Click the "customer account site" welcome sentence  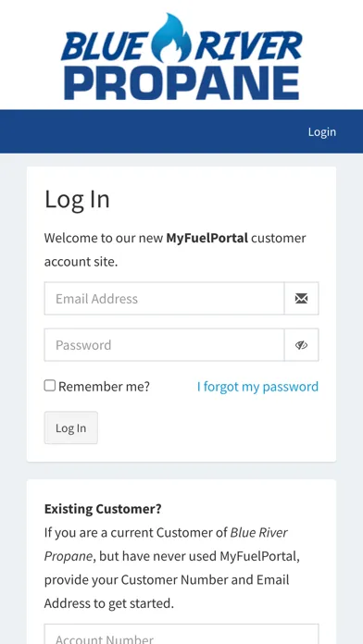coord(175,250)
